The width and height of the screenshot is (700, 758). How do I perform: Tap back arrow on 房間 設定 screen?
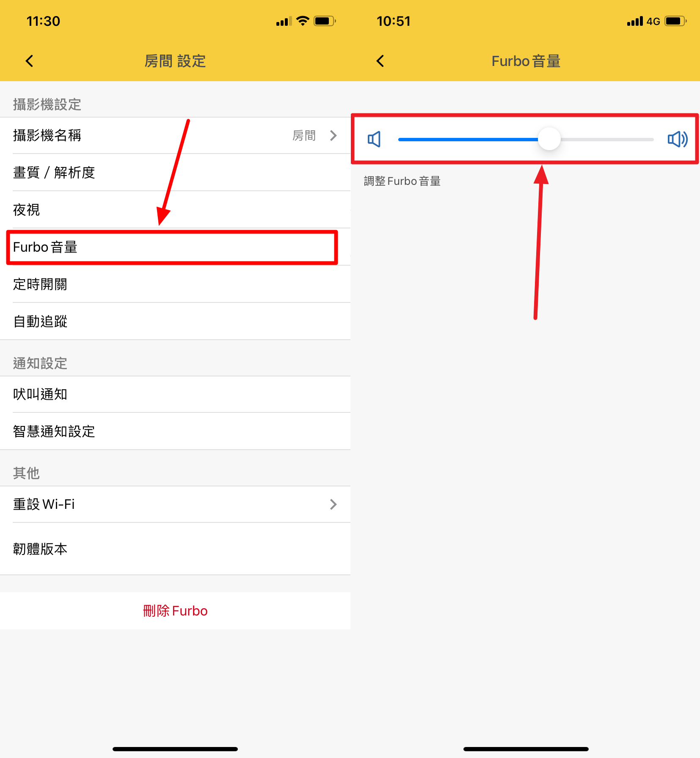pyautogui.click(x=29, y=61)
